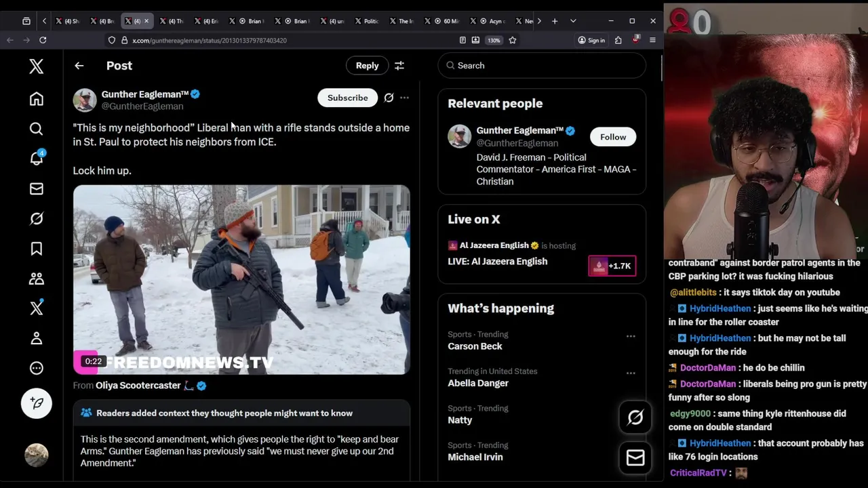Open Firefox View tab icon
The width and height of the screenshot is (868, 488).
[x=26, y=21]
